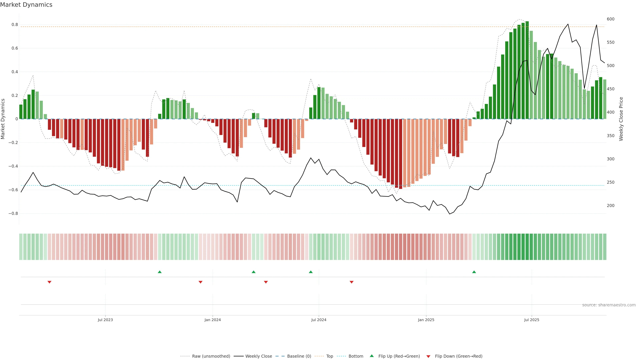The image size is (644, 362).
Task: Click the flip-up triangle just before Jul 2024
Action: [311, 272]
